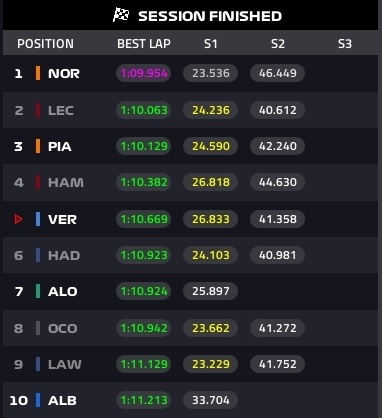
Task: Select HAM's yellow 26.818 S1 time
Action: (x=211, y=182)
